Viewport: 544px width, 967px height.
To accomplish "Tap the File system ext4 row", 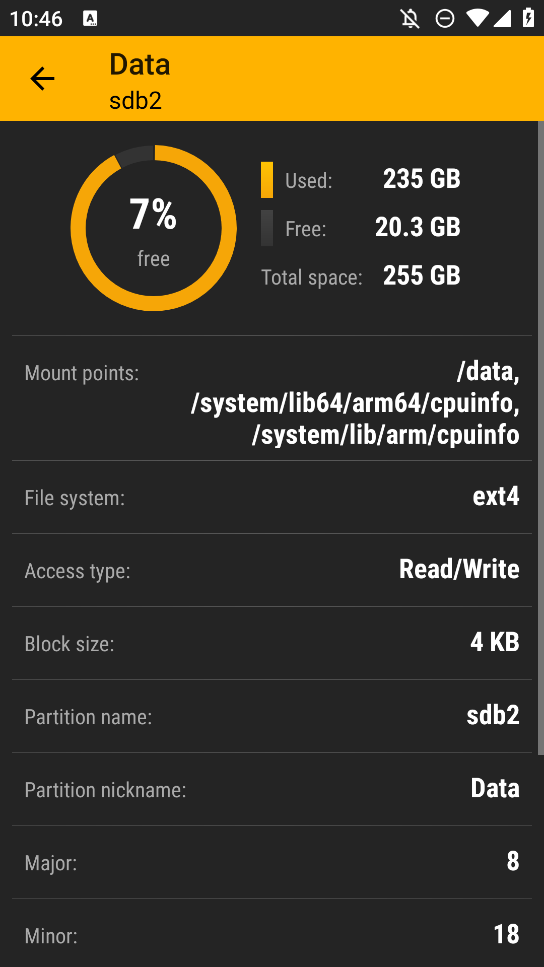I will click(x=272, y=497).
